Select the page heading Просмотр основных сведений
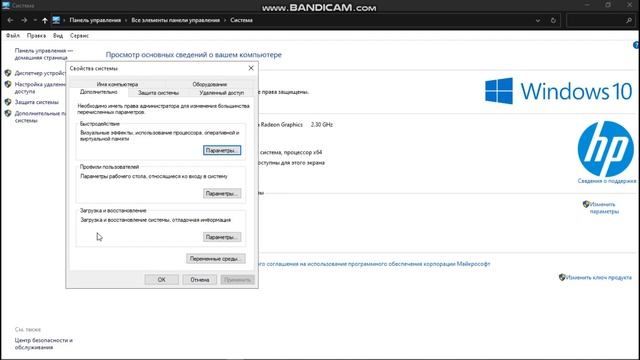This screenshot has width=640, height=360. (x=193, y=55)
